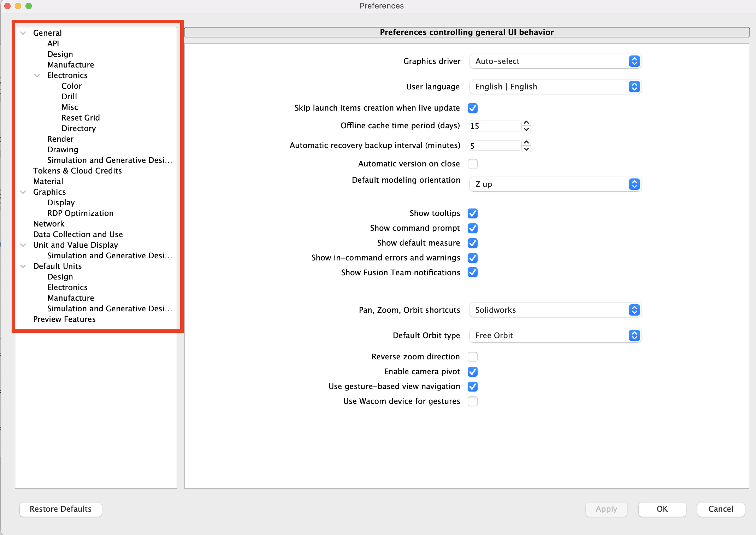Go to RDP Optimization settings
The width and height of the screenshot is (756, 535).
[x=80, y=213]
